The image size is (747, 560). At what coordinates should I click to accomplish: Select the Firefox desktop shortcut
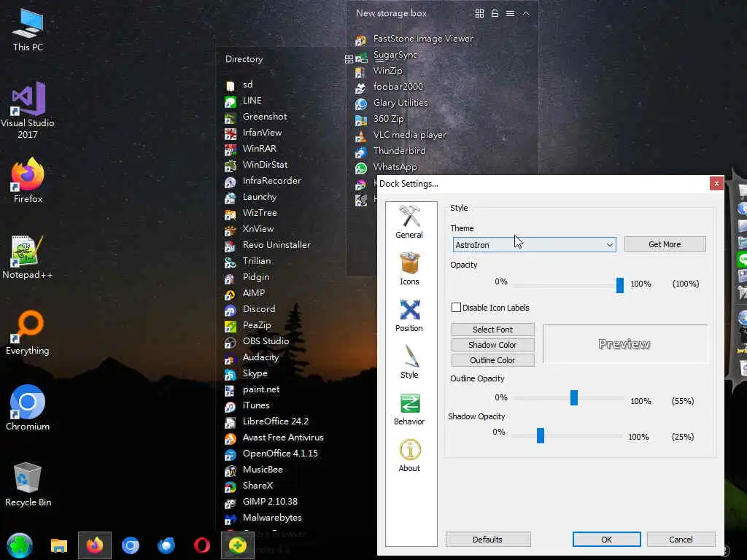pyautogui.click(x=28, y=181)
